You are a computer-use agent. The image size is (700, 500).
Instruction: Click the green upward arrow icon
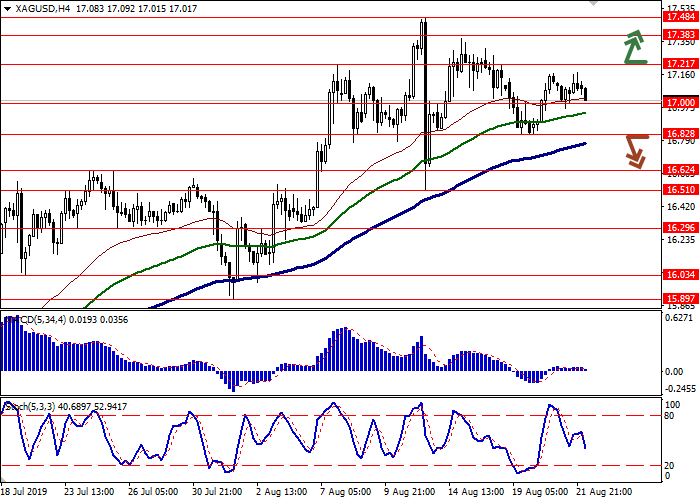[x=633, y=46]
